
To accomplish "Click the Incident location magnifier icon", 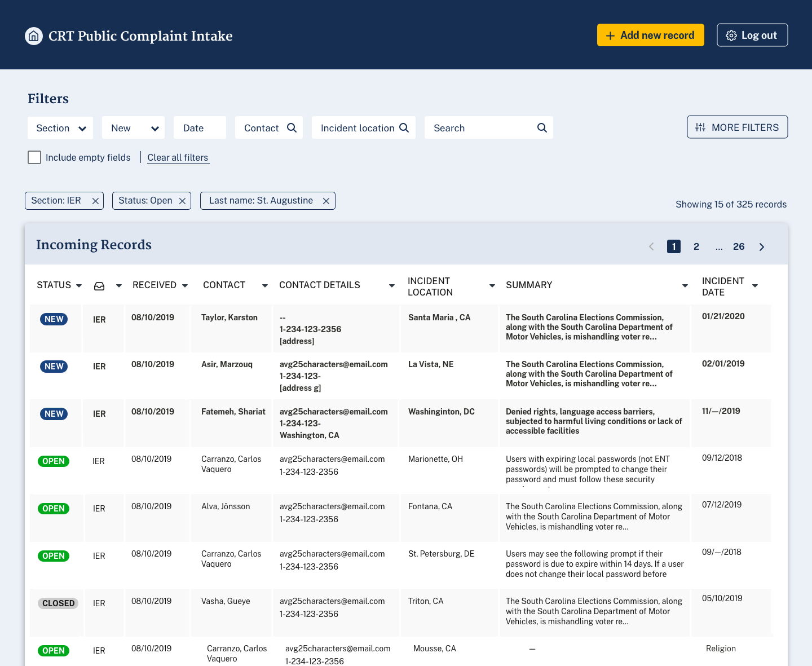I will point(404,128).
